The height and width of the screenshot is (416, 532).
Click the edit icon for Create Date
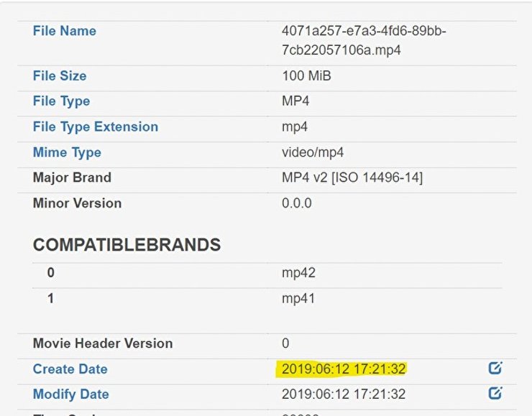(x=495, y=369)
